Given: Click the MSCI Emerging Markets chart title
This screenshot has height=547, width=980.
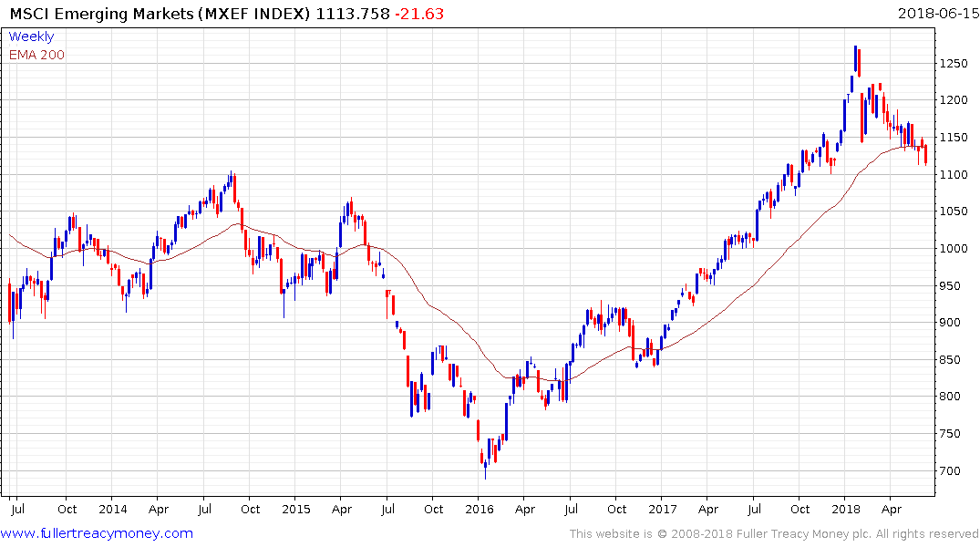Looking at the screenshot, I should [160, 14].
